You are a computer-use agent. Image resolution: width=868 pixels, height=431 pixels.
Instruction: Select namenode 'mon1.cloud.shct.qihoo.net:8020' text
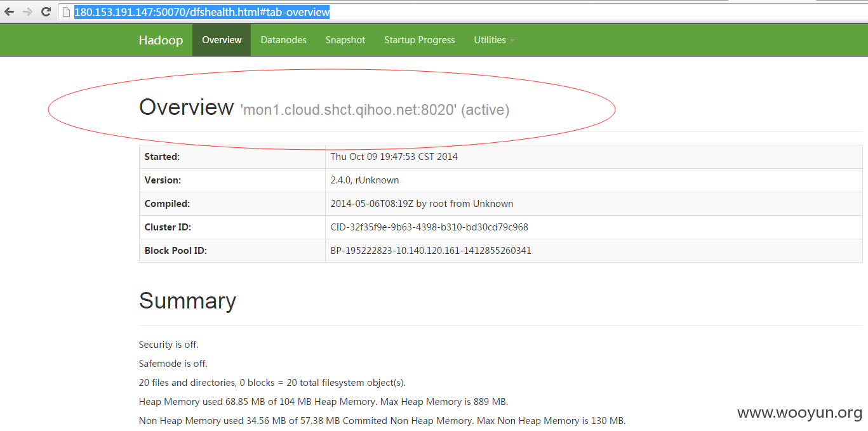click(349, 110)
